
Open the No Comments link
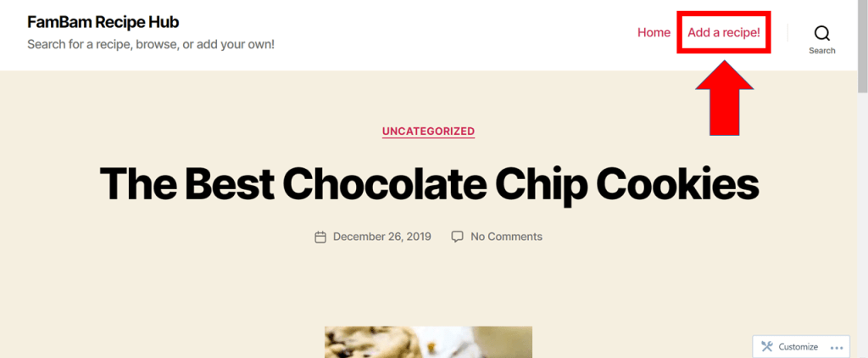(506, 237)
